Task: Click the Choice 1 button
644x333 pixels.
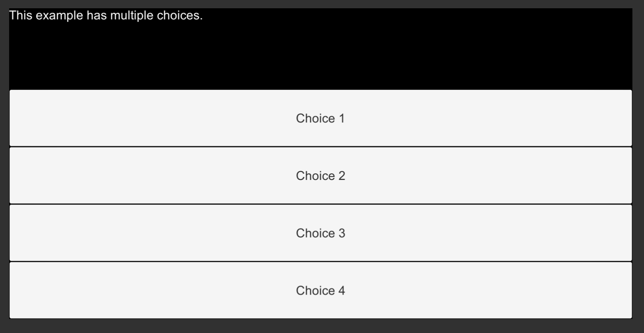Action: point(320,118)
